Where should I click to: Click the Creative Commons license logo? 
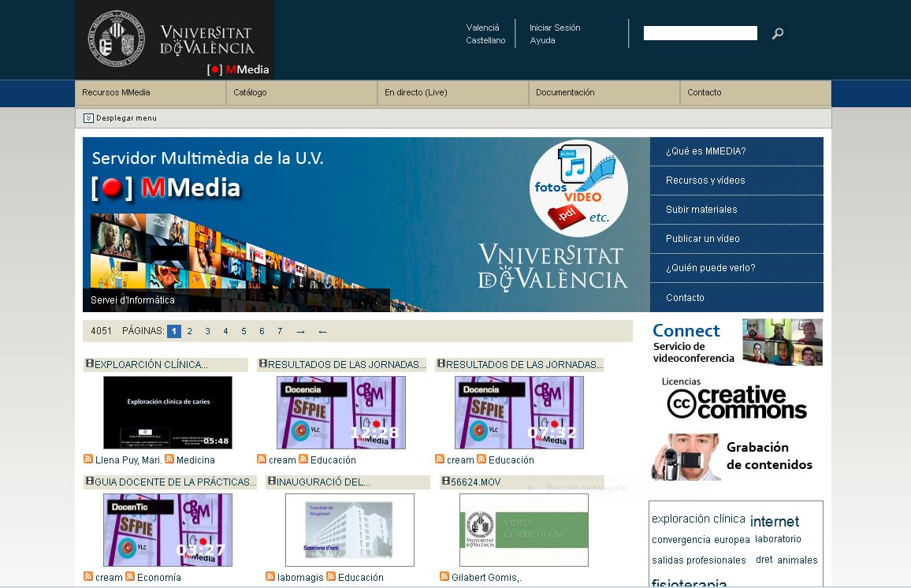point(736,400)
